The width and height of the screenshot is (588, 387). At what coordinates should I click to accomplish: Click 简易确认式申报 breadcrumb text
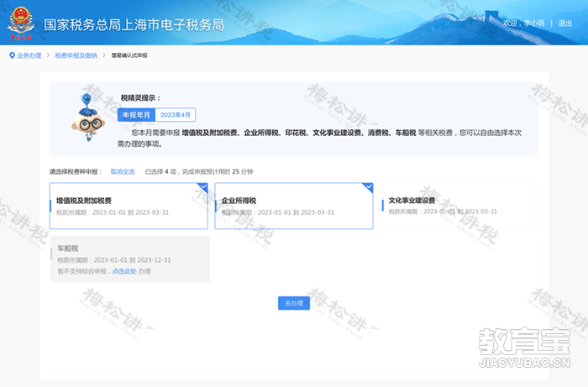click(129, 55)
